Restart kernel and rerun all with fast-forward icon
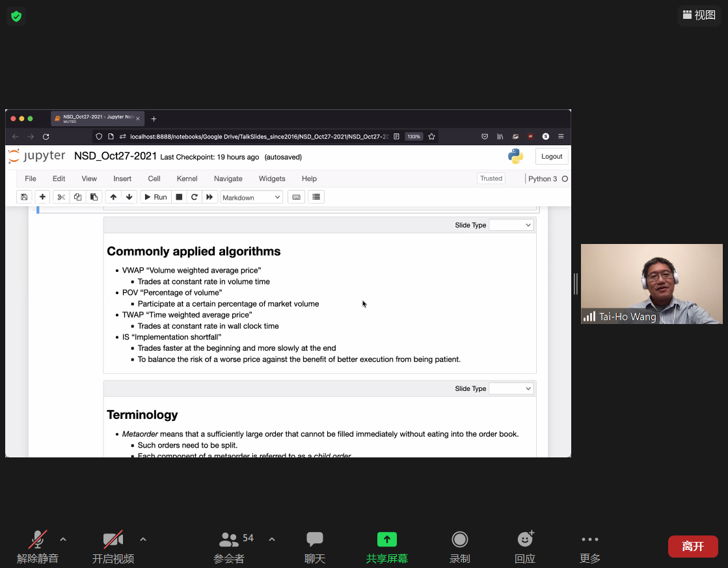728x568 pixels. (x=209, y=197)
